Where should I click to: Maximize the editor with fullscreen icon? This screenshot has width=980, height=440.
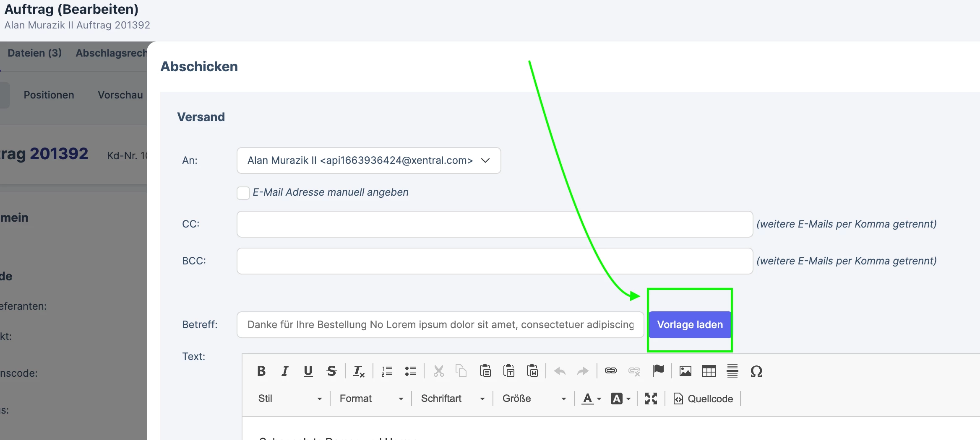[x=651, y=399]
